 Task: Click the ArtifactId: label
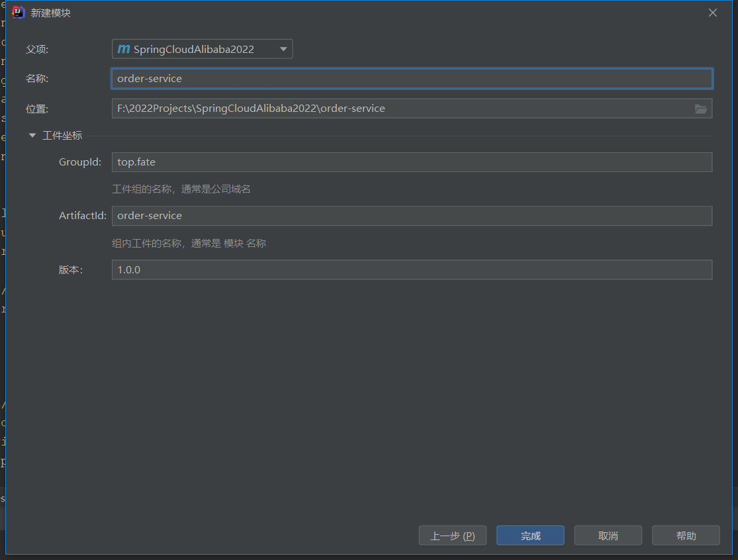[x=82, y=216]
